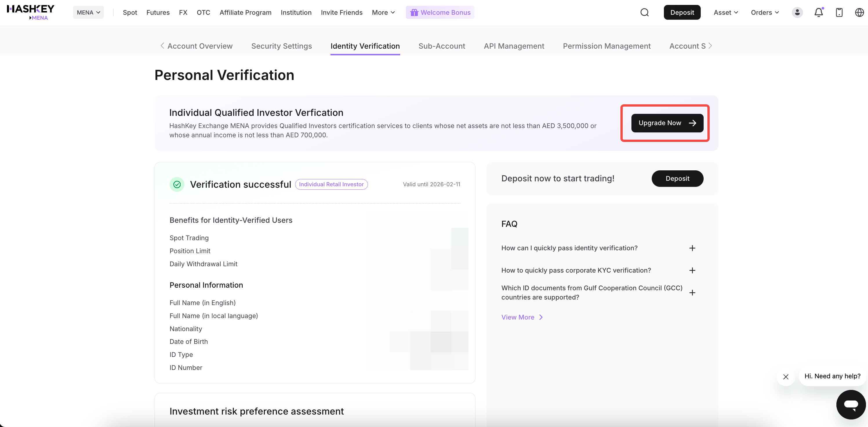This screenshot has height=427, width=868.
Task: Open the user profile avatar icon
Action: (x=797, y=12)
